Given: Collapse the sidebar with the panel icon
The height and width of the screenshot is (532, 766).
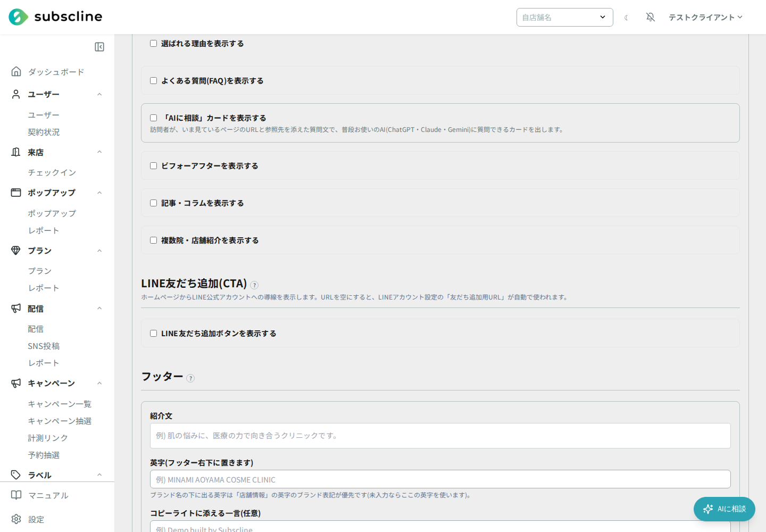Looking at the screenshot, I should [x=99, y=47].
